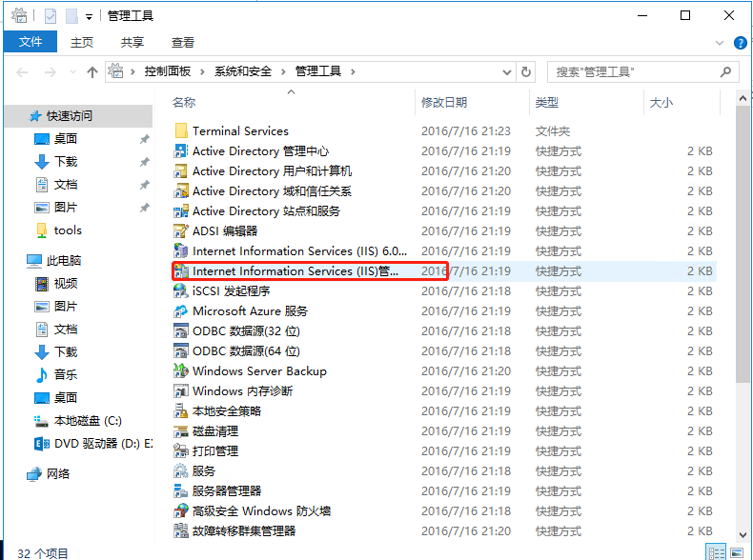Sort by the 大小 column header
Viewport: 753px width, 560px height.
(661, 102)
